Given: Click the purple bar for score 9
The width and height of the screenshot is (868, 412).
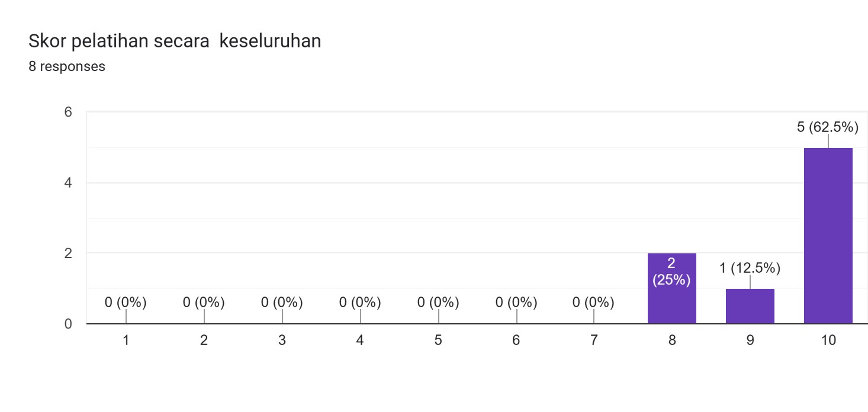Looking at the screenshot, I should coord(750,307).
